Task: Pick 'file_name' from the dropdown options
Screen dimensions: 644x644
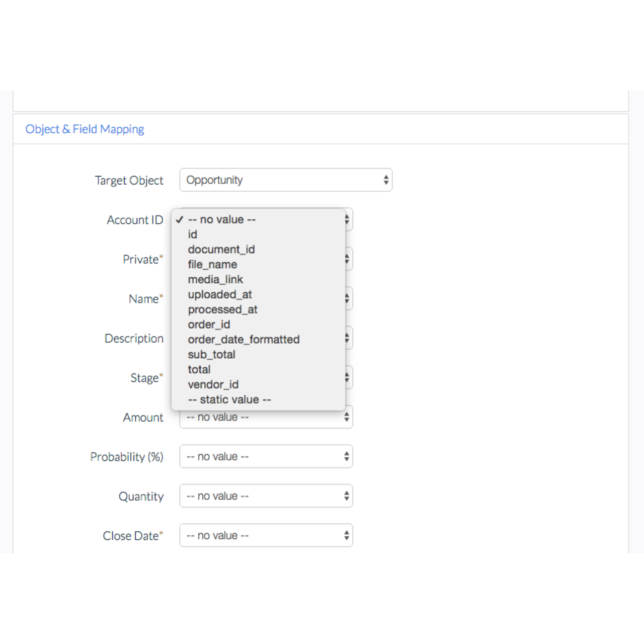Action: coord(212,265)
